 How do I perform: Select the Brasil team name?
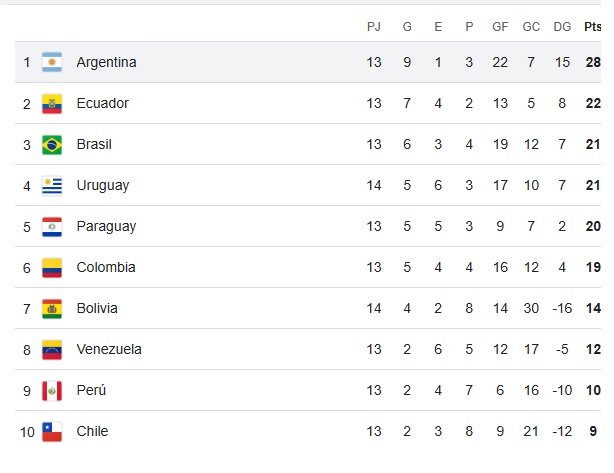click(x=94, y=144)
